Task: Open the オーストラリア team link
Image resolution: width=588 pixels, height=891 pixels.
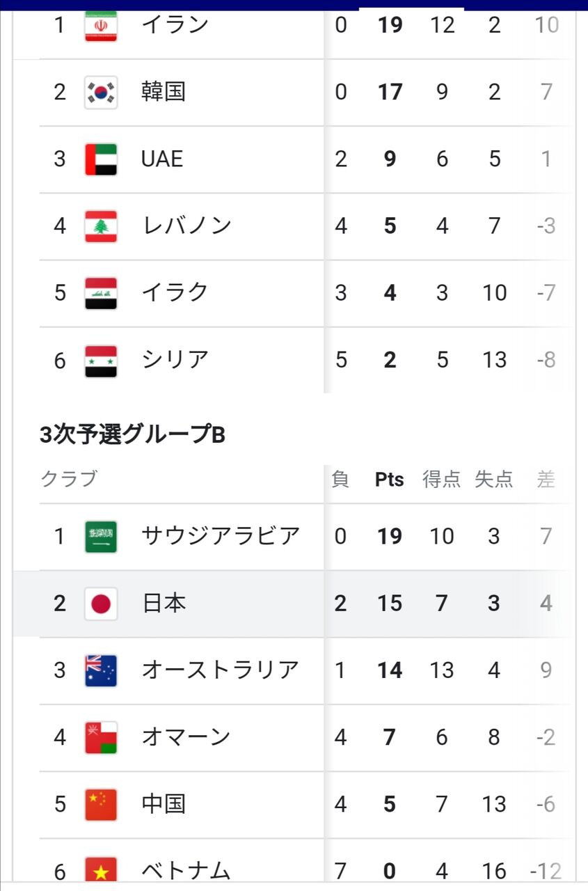Action: pyautogui.click(x=220, y=670)
